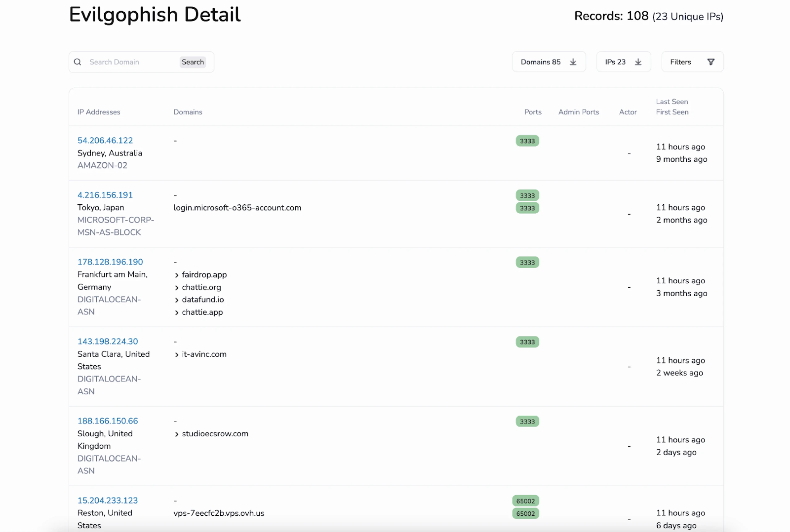
Task: Click the 6 days ago first seen value
Action: pyautogui.click(x=676, y=525)
